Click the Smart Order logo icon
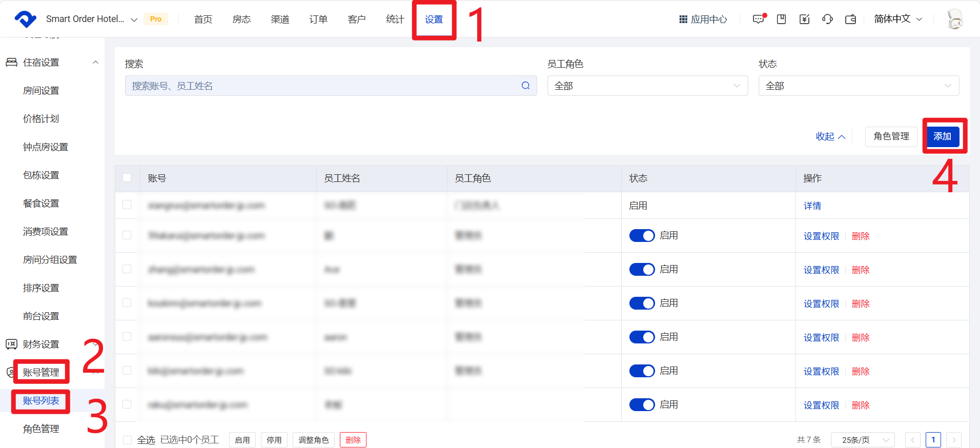The width and height of the screenshot is (980, 448). 25,19
